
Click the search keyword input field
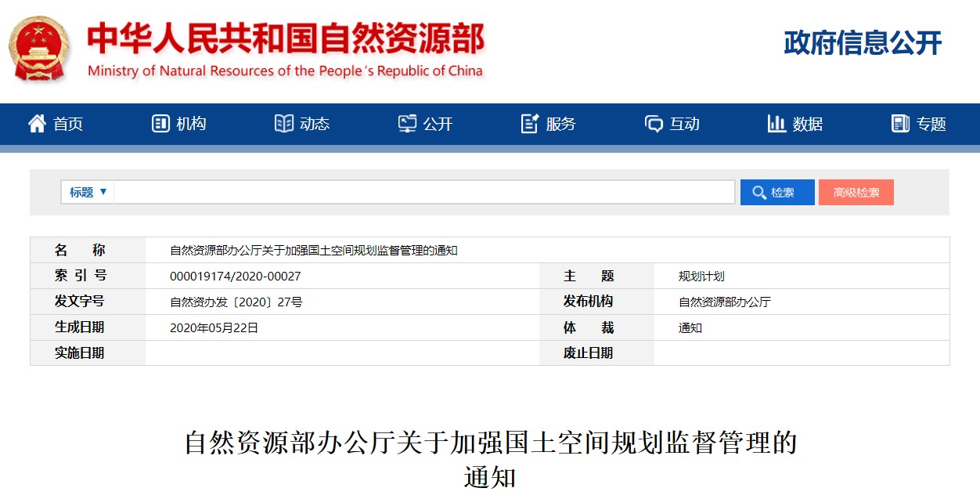click(x=423, y=192)
